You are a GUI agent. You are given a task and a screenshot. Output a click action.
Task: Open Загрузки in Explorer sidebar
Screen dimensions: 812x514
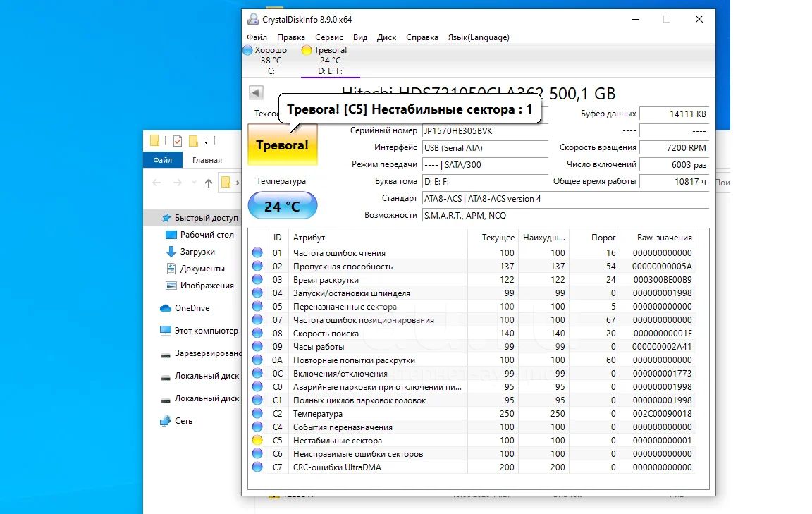point(190,252)
